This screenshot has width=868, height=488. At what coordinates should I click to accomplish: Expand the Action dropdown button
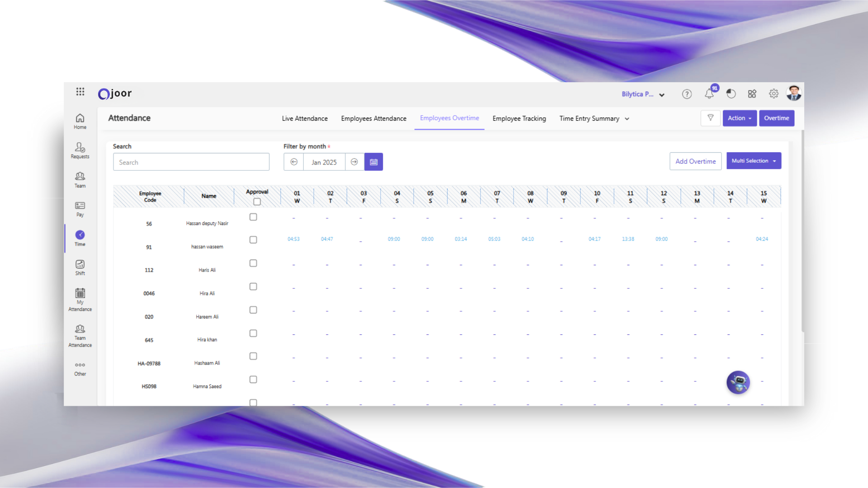[x=739, y=118]
